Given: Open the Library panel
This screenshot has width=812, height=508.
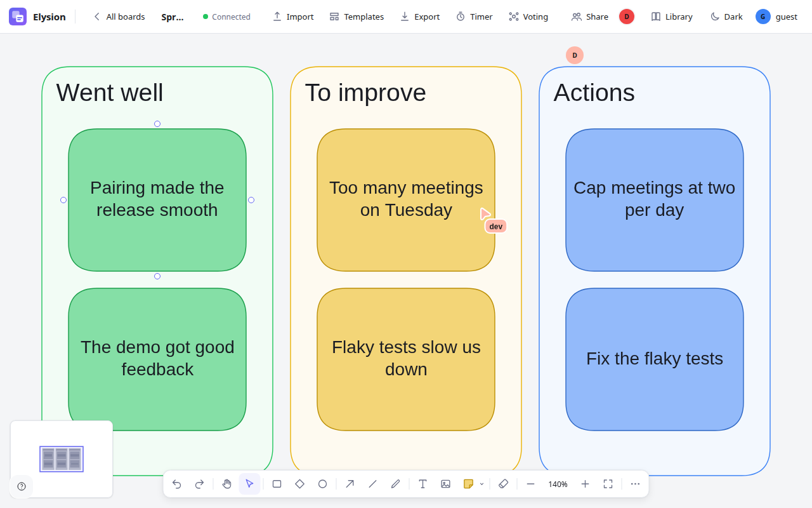Looking at the screenshot, I should tap(672, 17).
